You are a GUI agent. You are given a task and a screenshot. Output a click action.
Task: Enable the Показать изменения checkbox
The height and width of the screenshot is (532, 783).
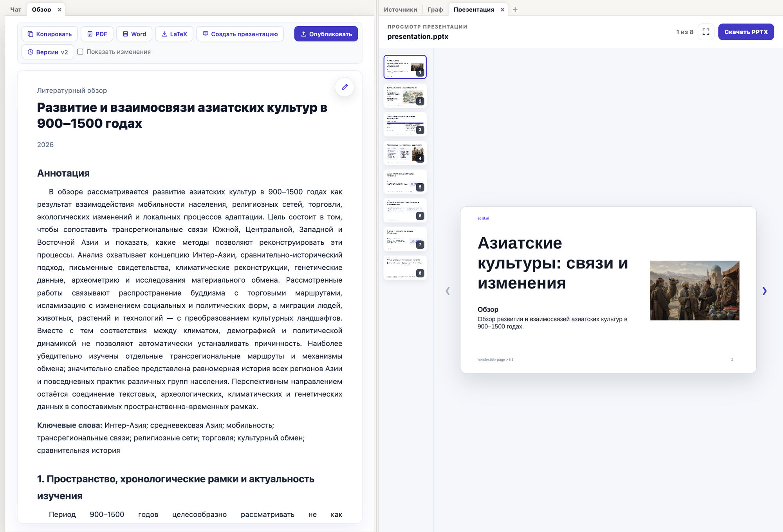pos(80,52)
